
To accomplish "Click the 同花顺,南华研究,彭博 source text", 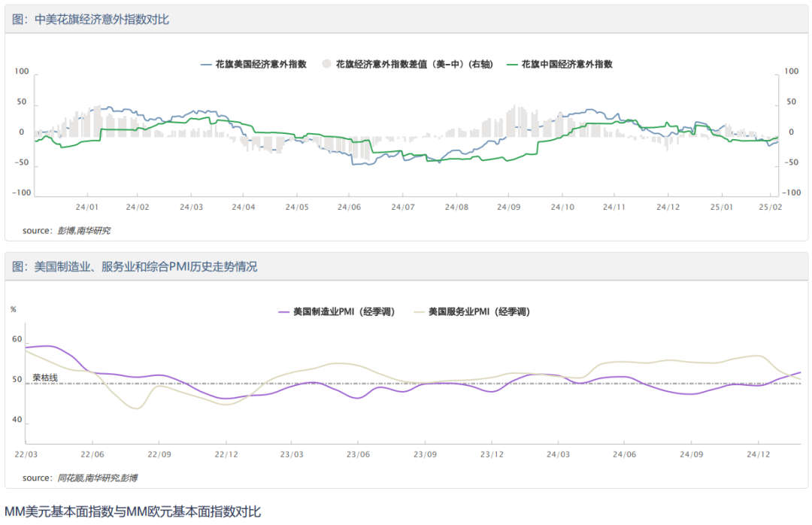I will click(97, 478).
